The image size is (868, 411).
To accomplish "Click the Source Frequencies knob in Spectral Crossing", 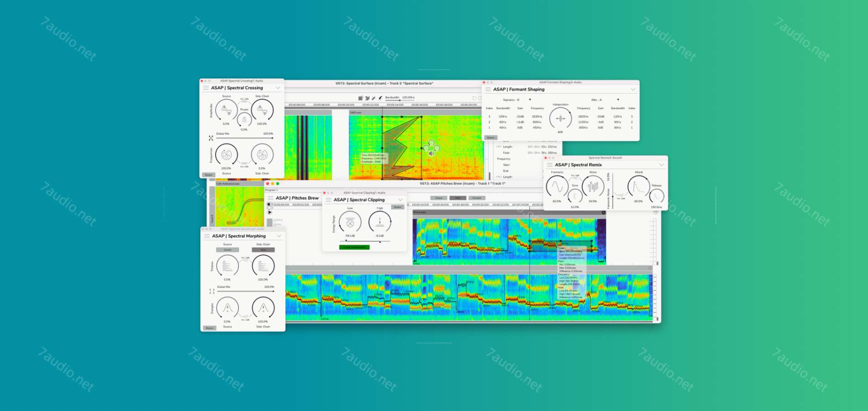I will 226,154.
